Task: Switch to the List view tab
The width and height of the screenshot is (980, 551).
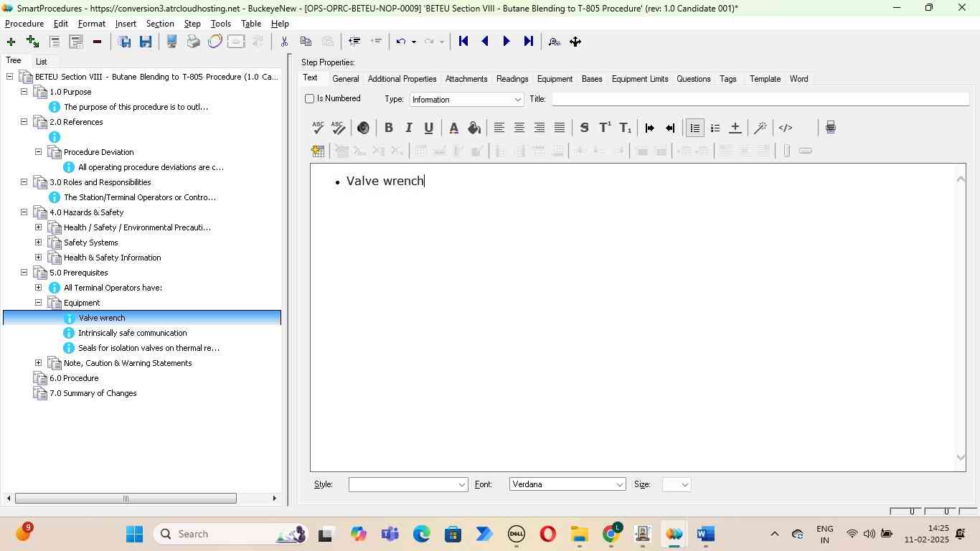Action: click(42, 62)
